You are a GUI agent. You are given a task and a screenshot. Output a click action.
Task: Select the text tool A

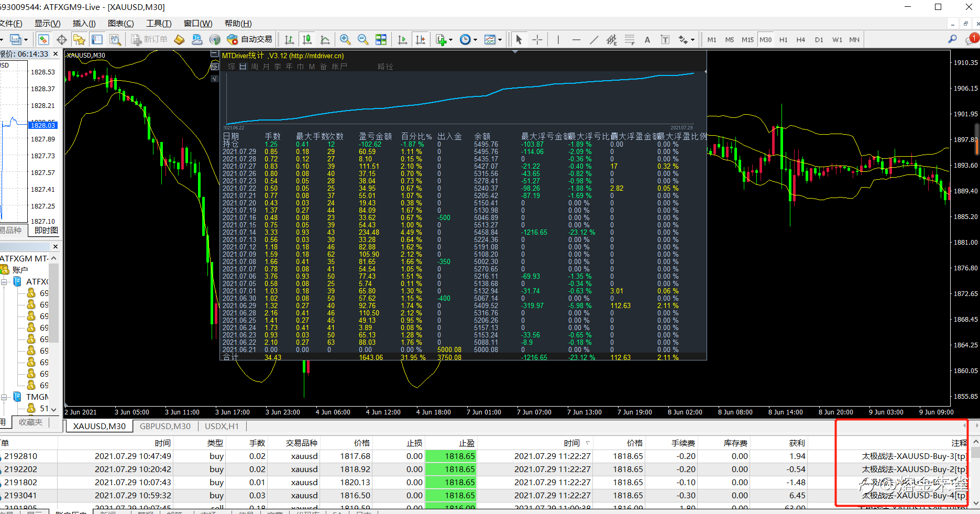pos(647,40)
